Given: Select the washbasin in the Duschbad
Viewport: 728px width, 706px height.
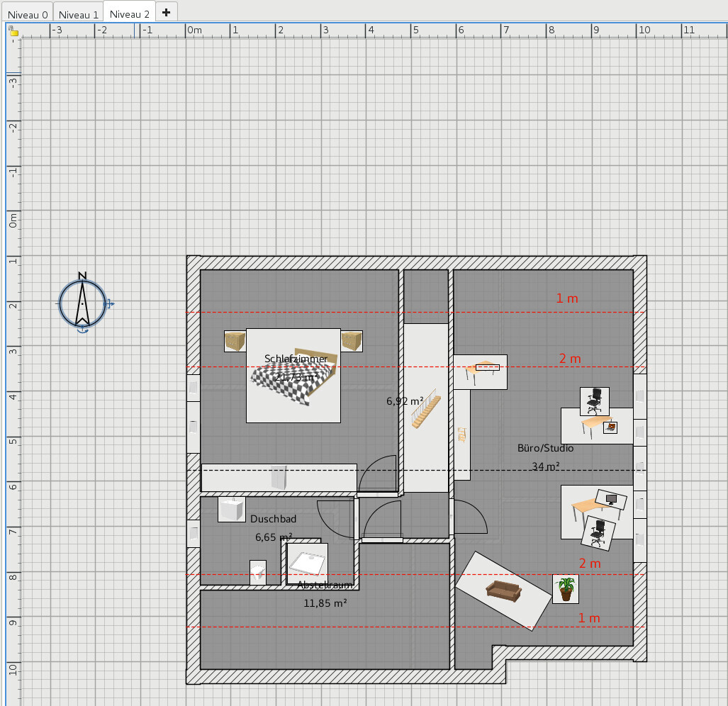Looking at the screenshot, I should click(231, 510).
